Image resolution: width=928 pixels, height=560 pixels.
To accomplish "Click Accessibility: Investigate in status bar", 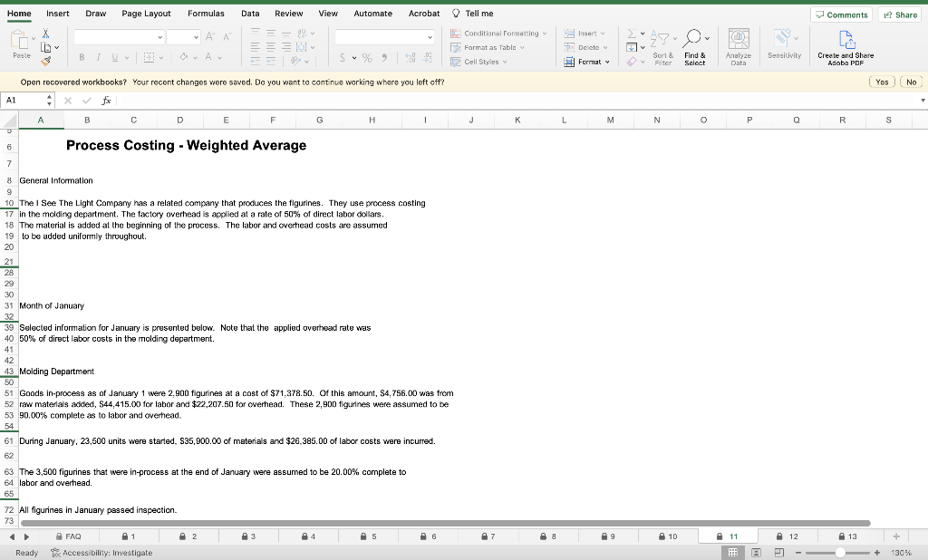I will 101,553.
